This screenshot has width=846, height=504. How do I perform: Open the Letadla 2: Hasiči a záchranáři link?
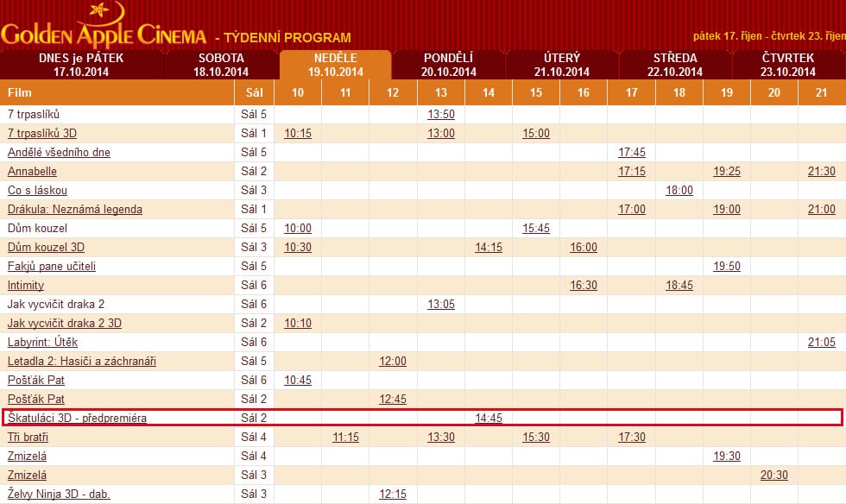[x=82, y=362]
